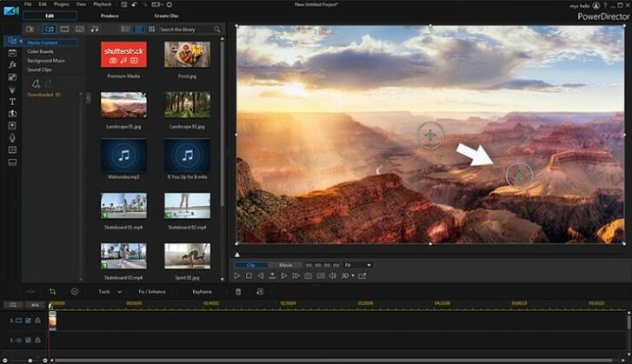Toggle the video track 1 enable checkbox
Viewport: 632px width, 364px height.
pyautogui.click(x=28, y=321)
